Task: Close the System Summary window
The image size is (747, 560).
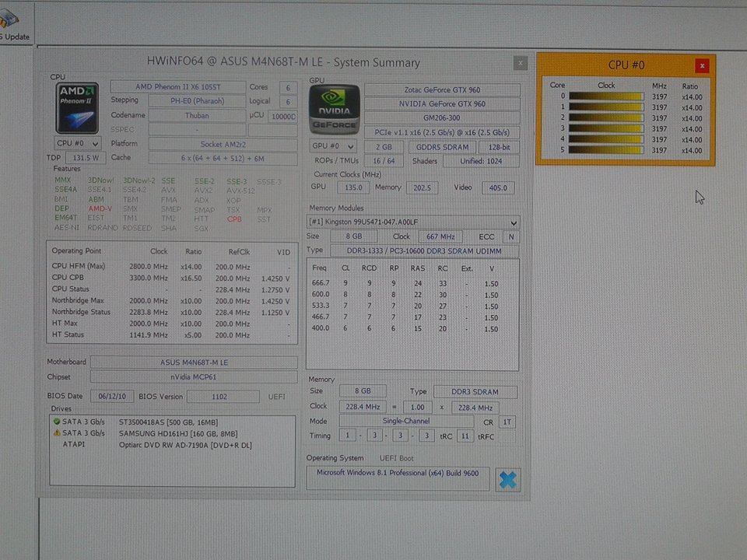Action: point(521,63)
